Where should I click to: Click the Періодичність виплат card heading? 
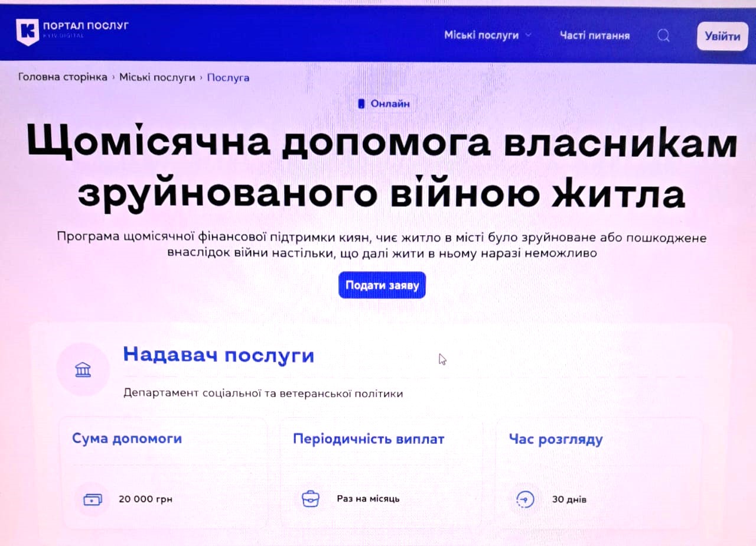pos(369,439)
